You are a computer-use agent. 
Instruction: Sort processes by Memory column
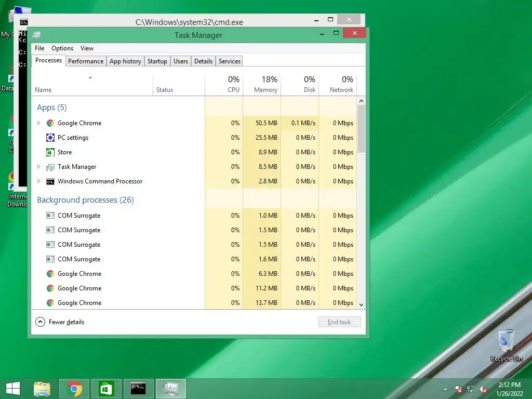coord(262,84)
